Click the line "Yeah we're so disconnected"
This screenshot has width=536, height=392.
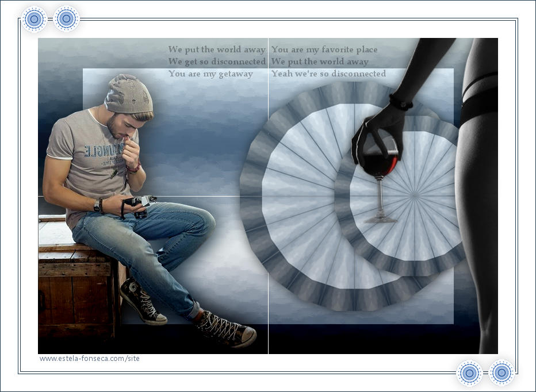click(328, 74)
